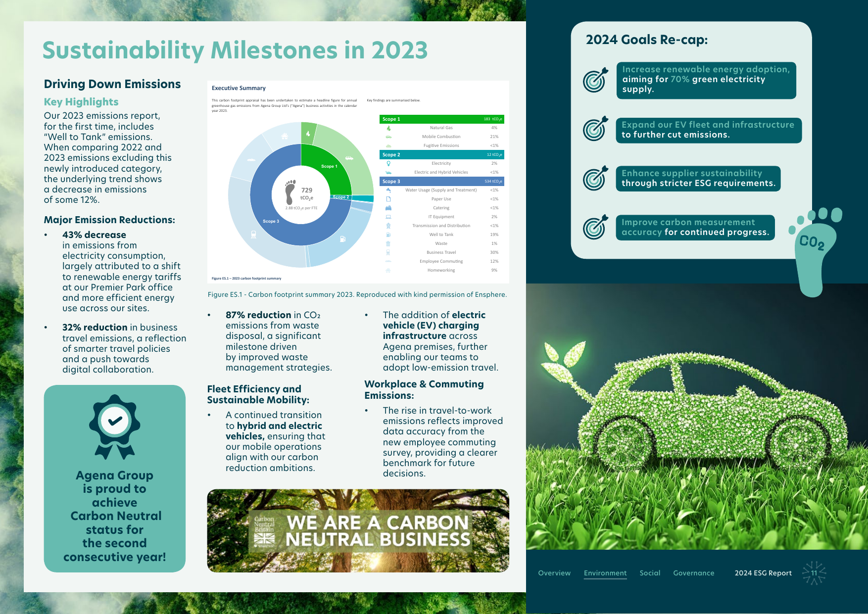Screen dimensions: 868x614
Task: Click the '2024 Goals Re-cap:' heading
Action: coord(647,40)
